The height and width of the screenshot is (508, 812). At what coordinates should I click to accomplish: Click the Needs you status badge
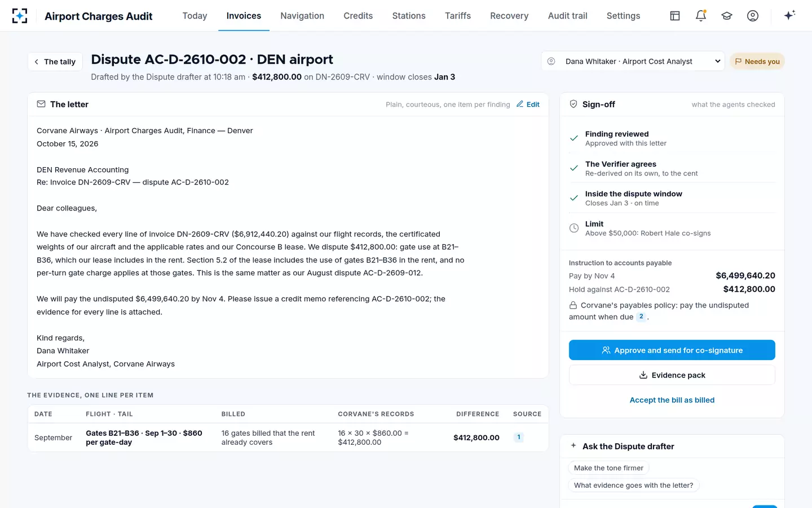click(757, 62)
